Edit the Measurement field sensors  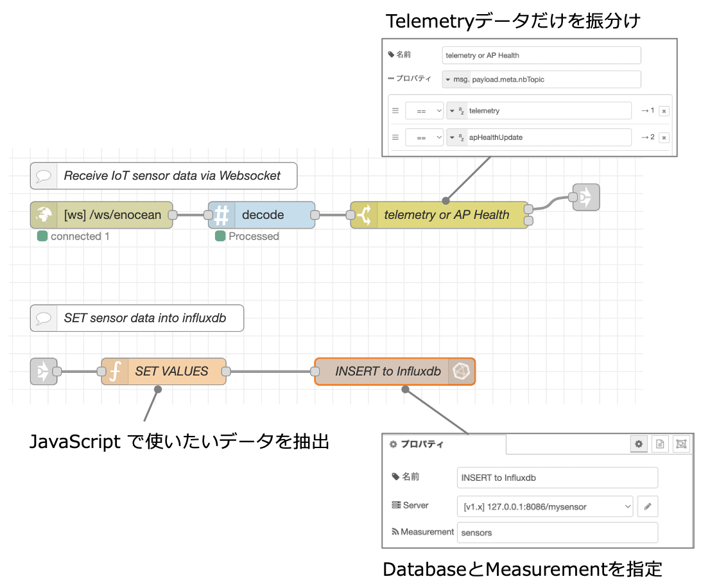[x=557, y=533]
